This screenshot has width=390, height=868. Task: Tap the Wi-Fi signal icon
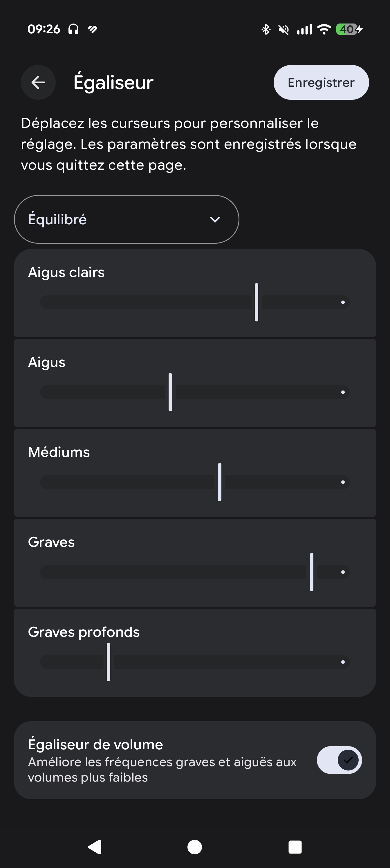tap(324, 29)
